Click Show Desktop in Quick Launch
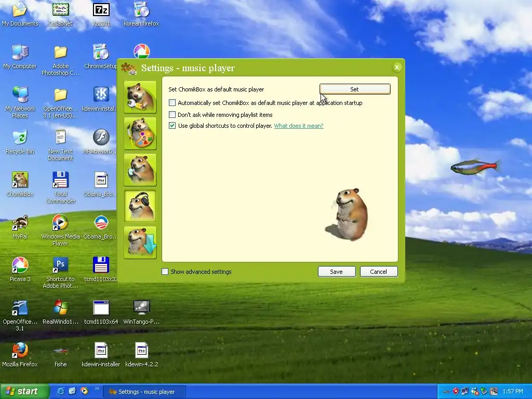Screen dimensions: 532x399 coord(72,391)
